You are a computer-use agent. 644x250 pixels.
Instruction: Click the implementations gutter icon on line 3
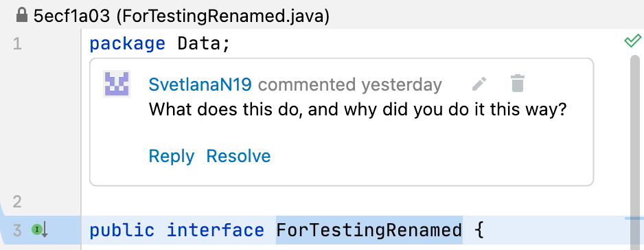click(41, 230)
